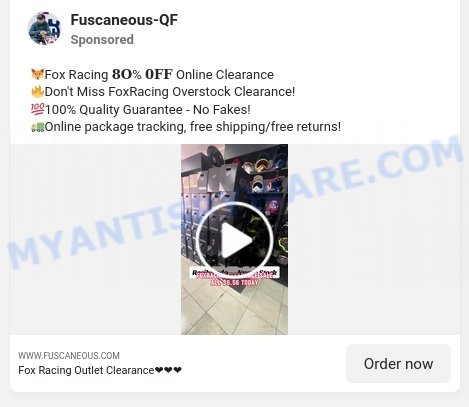This screenshot has width=469, height=407.
Task: Play the Fox Racing video
Action: click(x=234, y=239)
